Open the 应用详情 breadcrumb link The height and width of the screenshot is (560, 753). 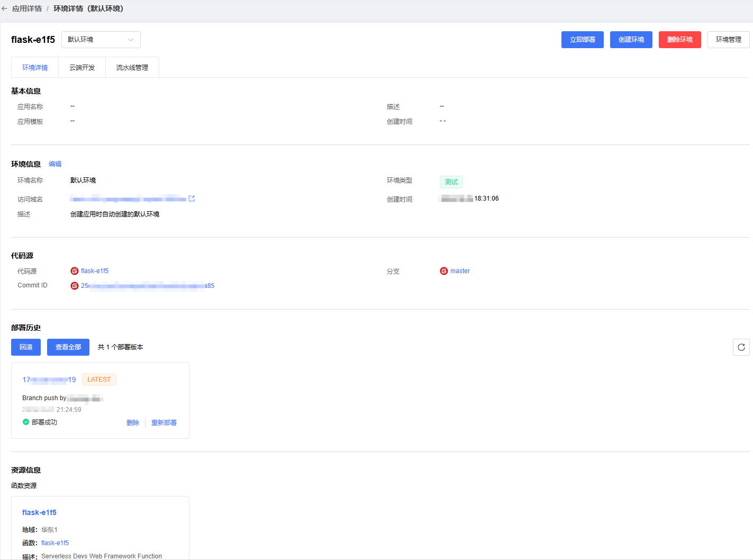(27, 8)
